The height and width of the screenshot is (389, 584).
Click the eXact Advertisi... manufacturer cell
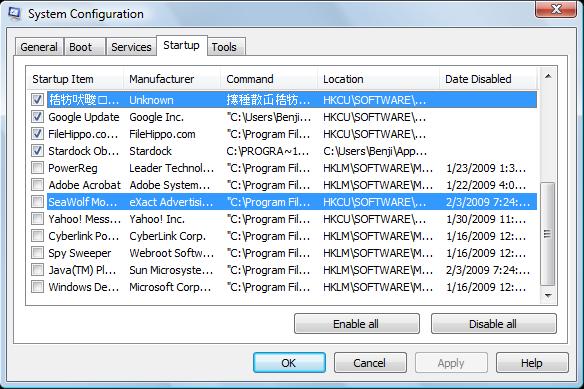[x=171, y=202]
